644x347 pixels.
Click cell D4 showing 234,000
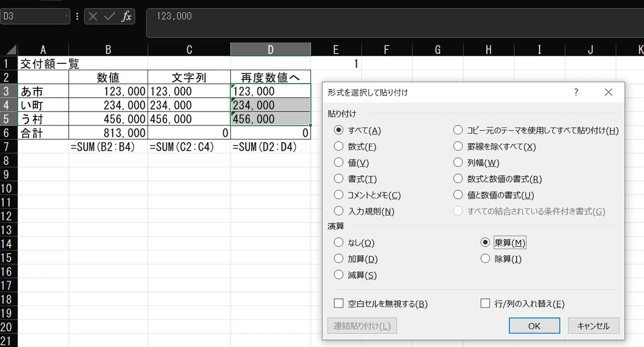270,105
